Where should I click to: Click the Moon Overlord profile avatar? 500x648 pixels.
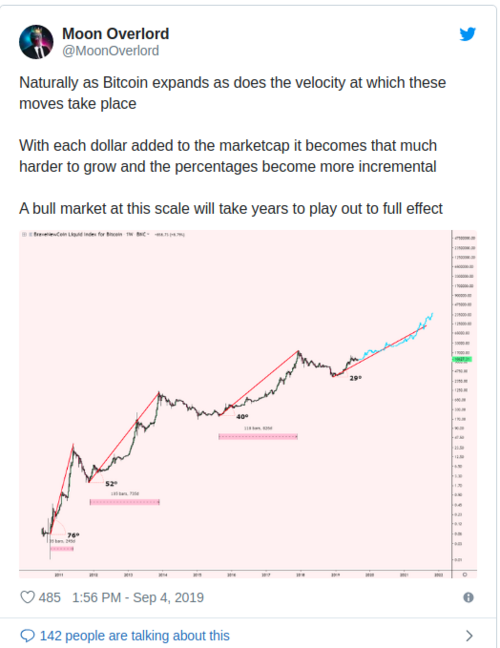[36, 42]
